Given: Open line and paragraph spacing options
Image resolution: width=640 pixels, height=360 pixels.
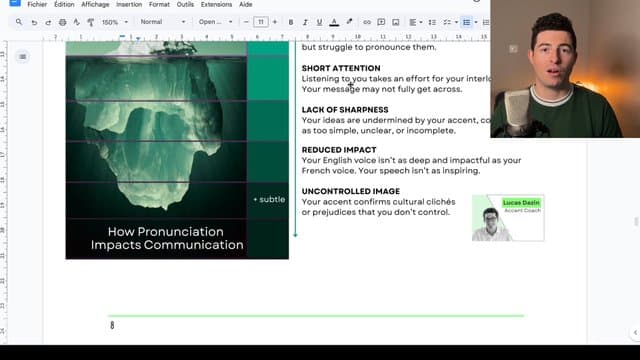Looking at the screenshot, I should pos(432,22).
